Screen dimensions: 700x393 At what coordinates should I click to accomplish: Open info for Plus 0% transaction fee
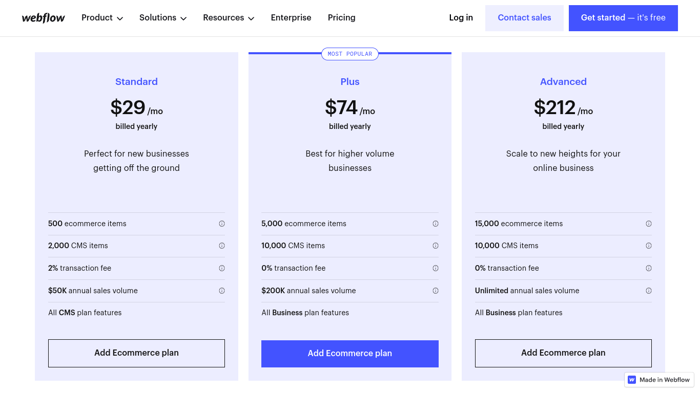pyautogui.click(x=435, y=268)
